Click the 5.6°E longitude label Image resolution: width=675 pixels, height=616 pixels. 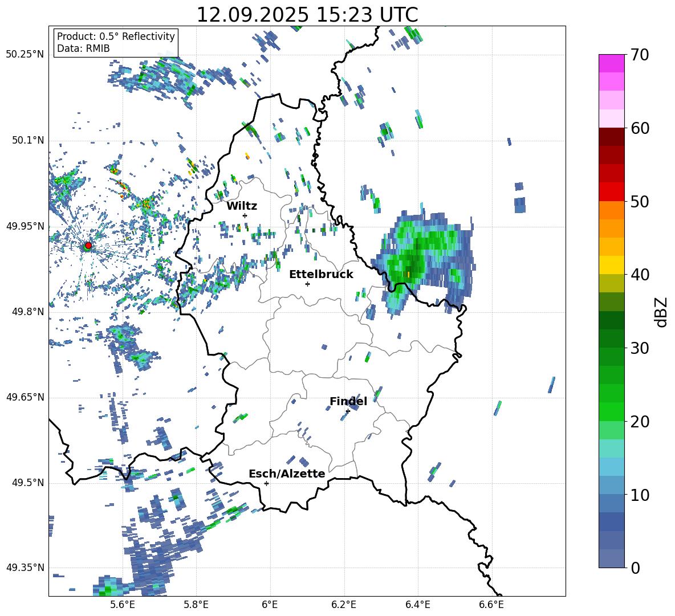123,605
